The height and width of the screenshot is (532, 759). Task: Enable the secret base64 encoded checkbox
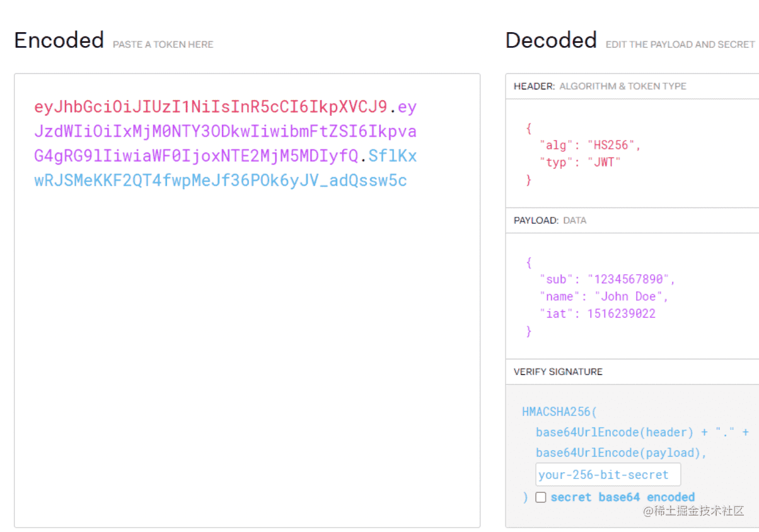coord(540,497)
